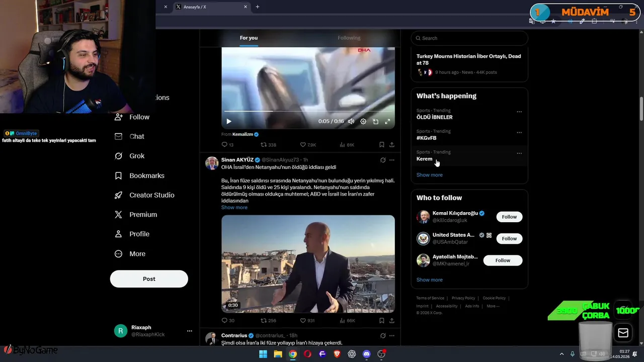
Task: Open options for ÖLDÜ İBNELER trend
Action: coord(519,112)
